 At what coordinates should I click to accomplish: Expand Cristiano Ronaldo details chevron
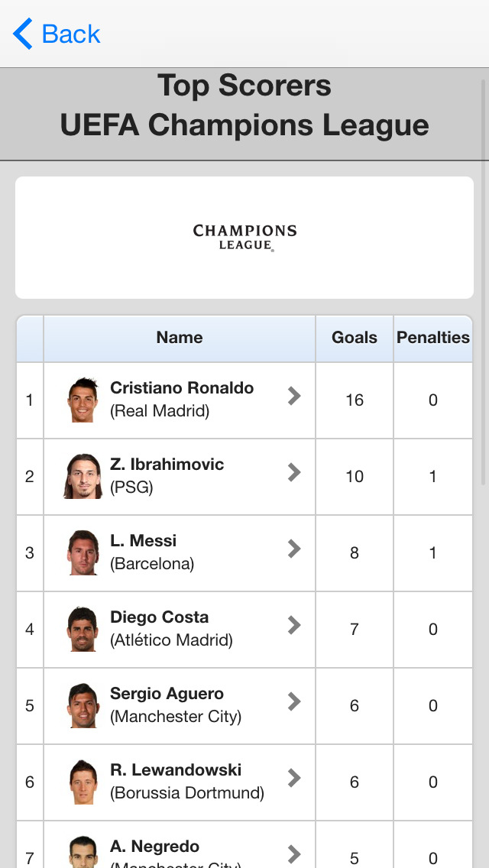[294, 396]
